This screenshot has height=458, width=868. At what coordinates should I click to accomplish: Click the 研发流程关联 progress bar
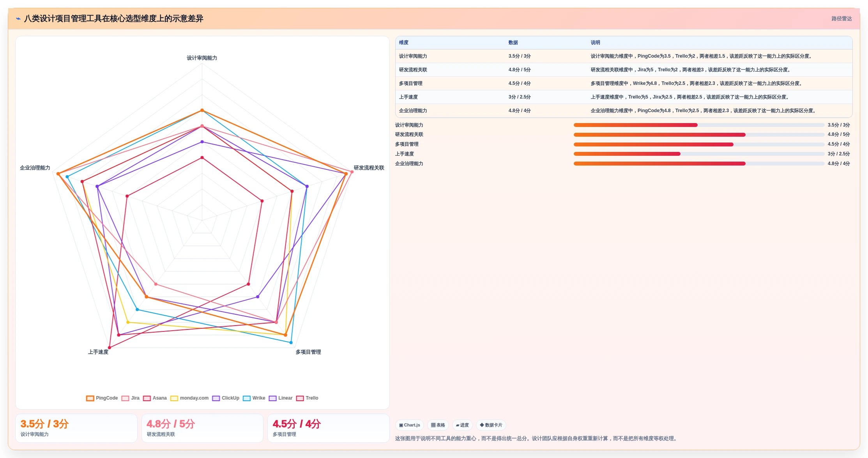pos(699,135)
